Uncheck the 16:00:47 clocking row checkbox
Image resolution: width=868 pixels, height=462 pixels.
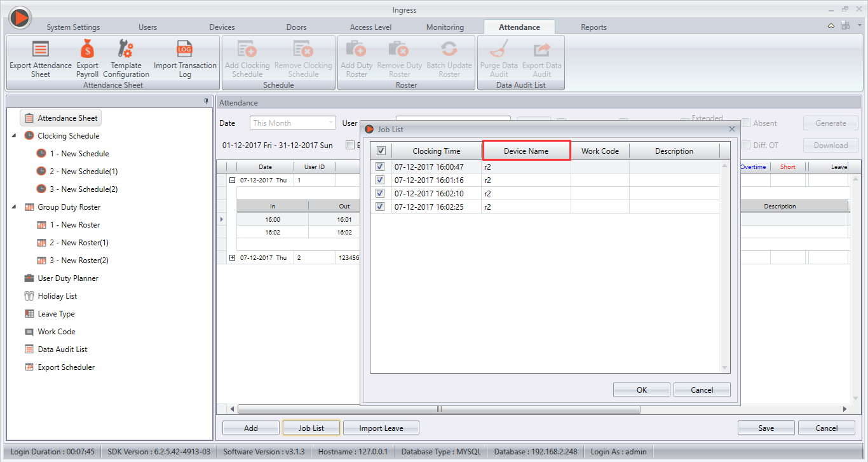coord(381,167)
